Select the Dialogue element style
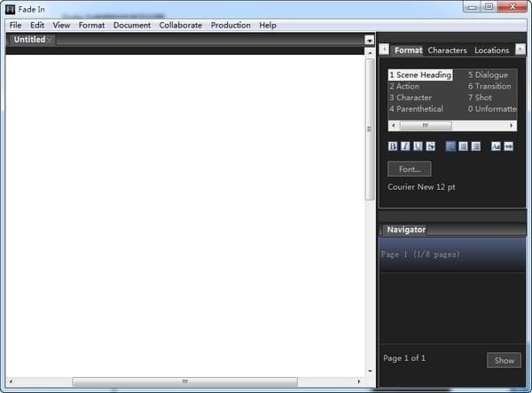Screen dimensions: 532x393 (x=488, y=75)
